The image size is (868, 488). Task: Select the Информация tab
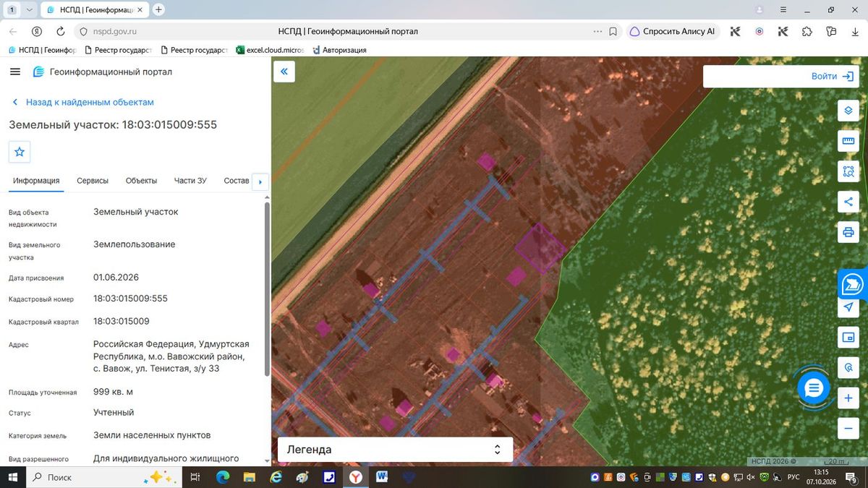pyautogui.click(x=36, y=181)
